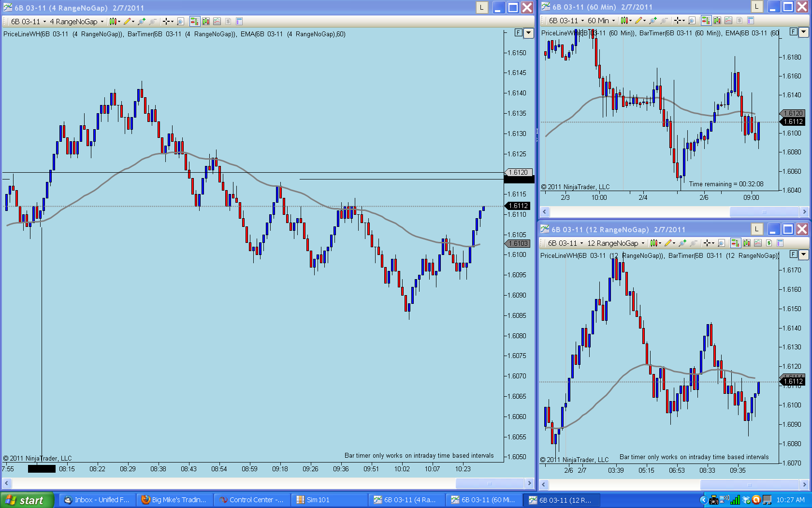Toggle Chart Trader in the 4 RangeNoGap chart
Viewport: 812px width, 508px height.
tap(194, 21)
